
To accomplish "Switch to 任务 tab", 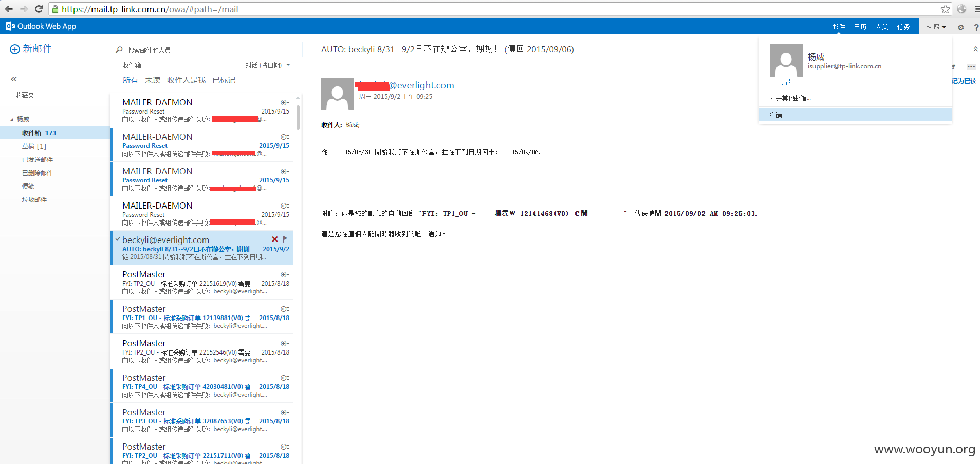I will 903,27.
